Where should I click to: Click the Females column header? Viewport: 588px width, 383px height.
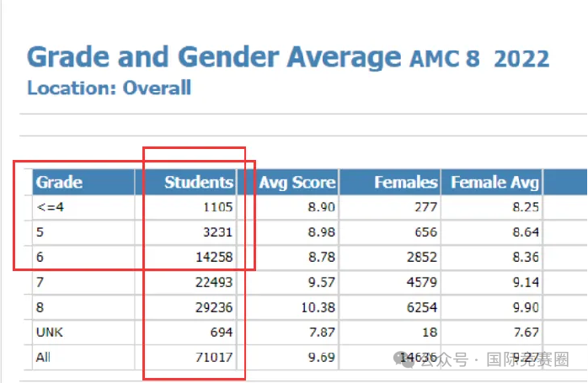tap(390, 182)
